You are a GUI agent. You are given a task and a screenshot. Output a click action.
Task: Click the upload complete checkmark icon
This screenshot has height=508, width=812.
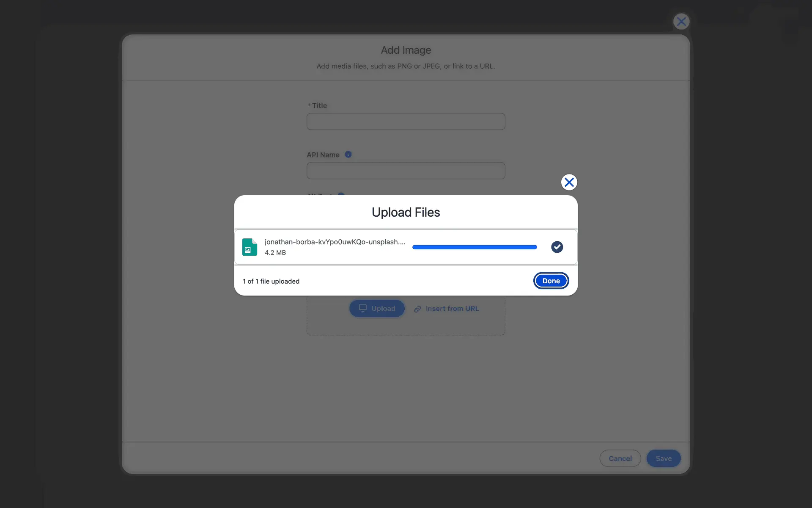coord(557,247)
